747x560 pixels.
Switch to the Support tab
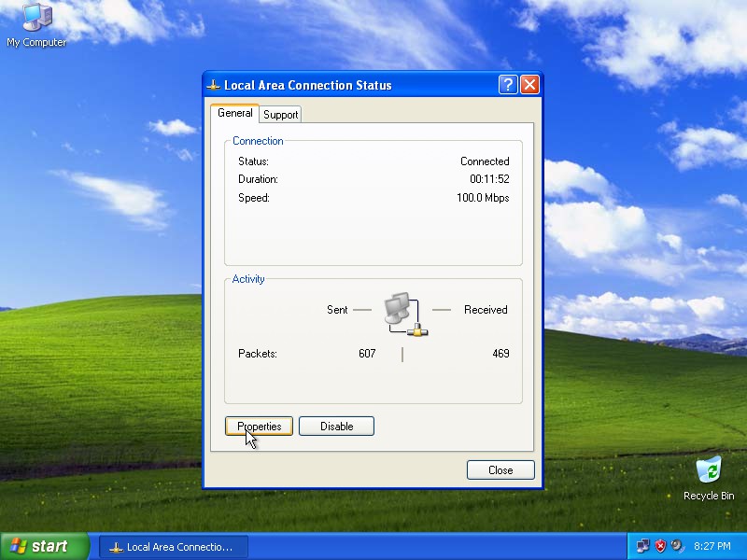pos(281,115)
